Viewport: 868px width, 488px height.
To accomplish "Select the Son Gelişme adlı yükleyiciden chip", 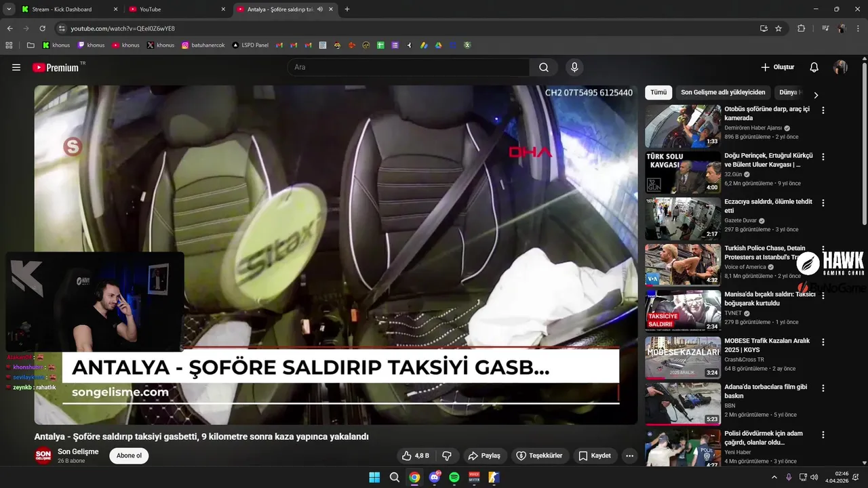I will [723, 93].
